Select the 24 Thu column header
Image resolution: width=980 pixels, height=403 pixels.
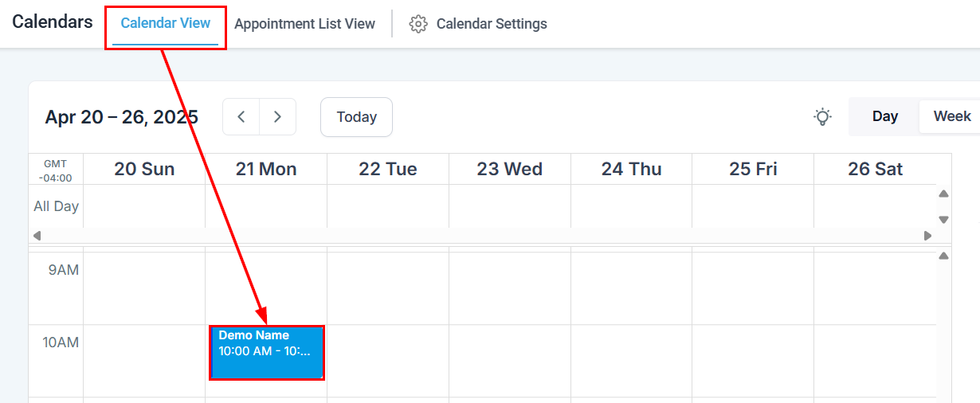[631, 169]
